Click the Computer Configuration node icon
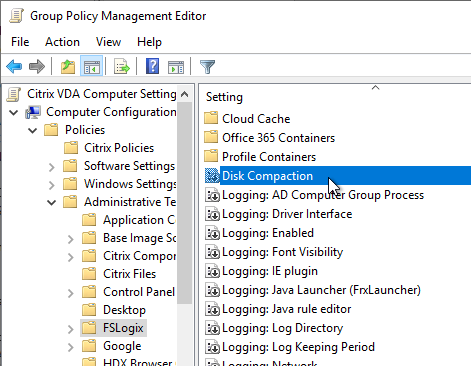 pos(33,112)
